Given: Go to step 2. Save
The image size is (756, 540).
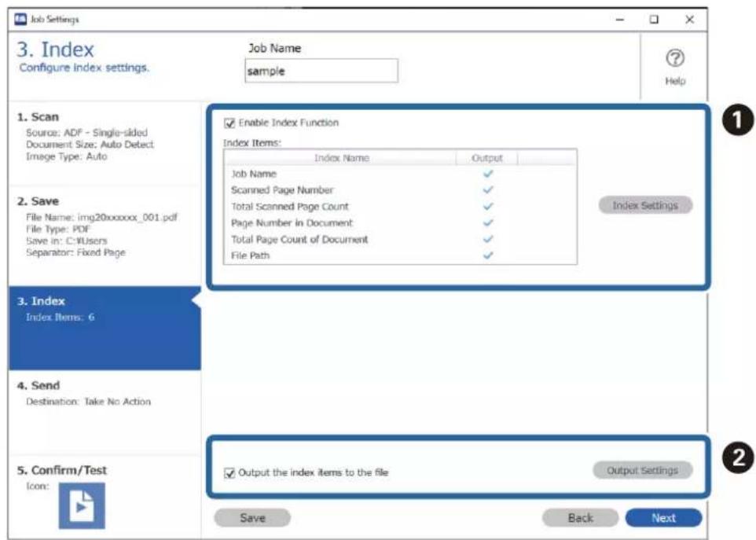Looking at the screenshot, I should tap(105, 237).
